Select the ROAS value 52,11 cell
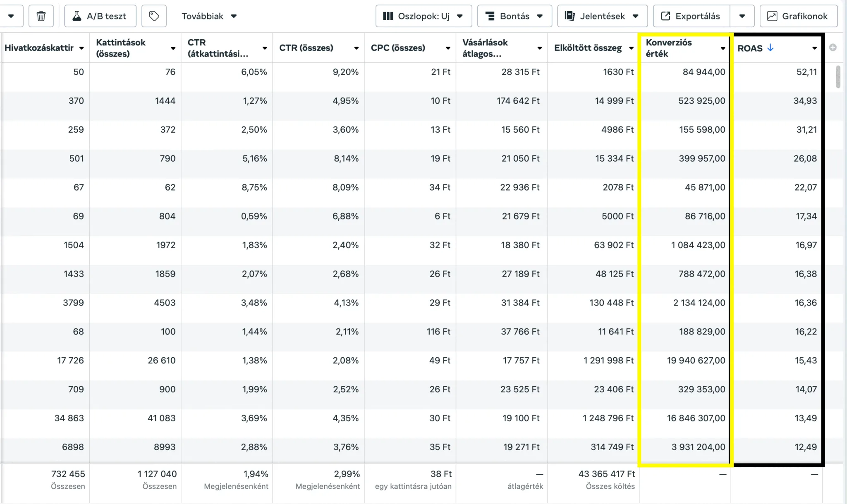The image size is (847, 504). point(806,72)
